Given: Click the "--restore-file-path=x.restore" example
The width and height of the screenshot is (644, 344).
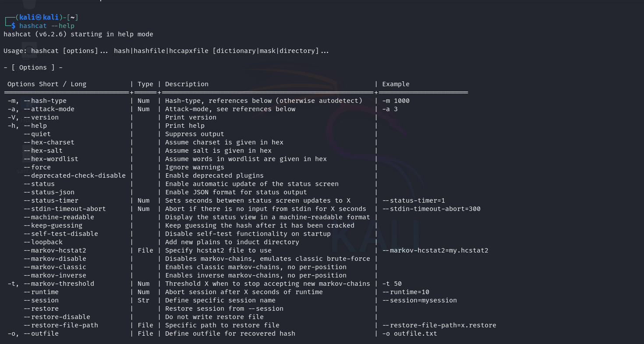Looking at the screenshot, I should 439,325.
